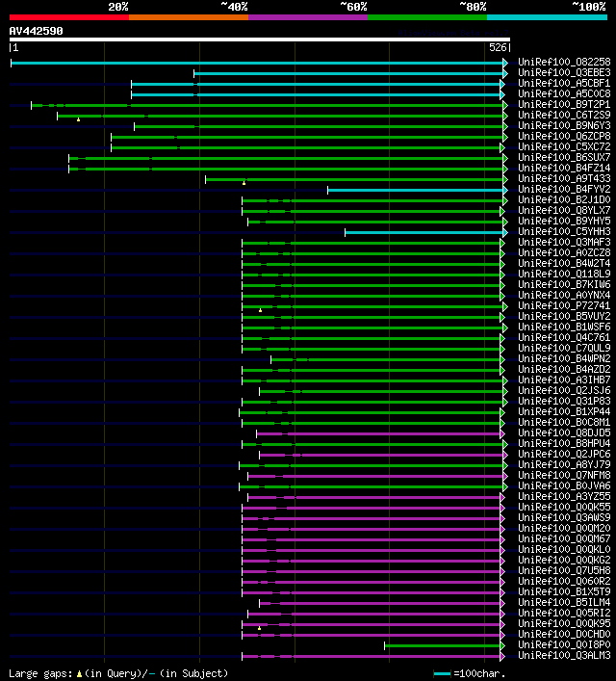Click the UniRef100_A3YZ55 label
The height and width of the screenshot is (681, 616).
tap(564, 496)
